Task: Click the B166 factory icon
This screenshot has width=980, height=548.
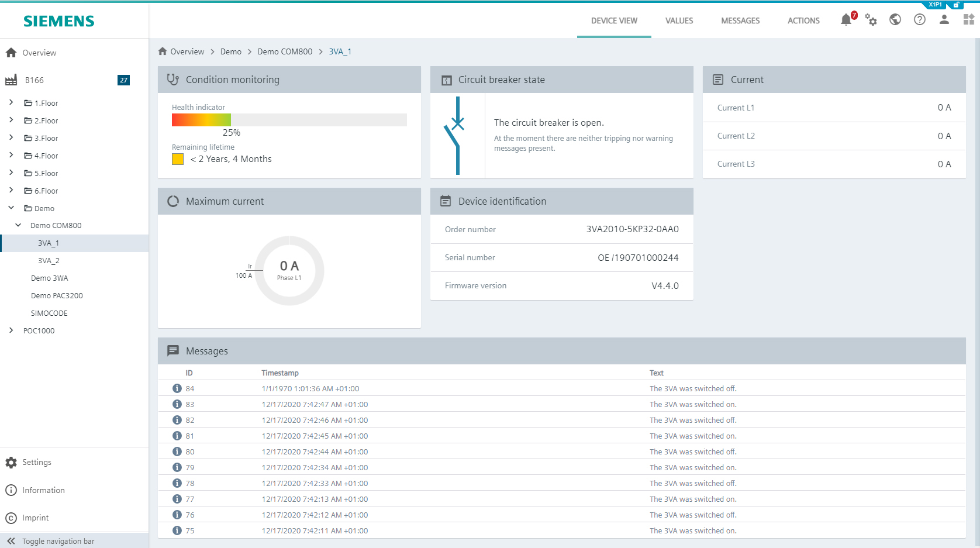Action: pyautogui.click(x=11, y=80)
